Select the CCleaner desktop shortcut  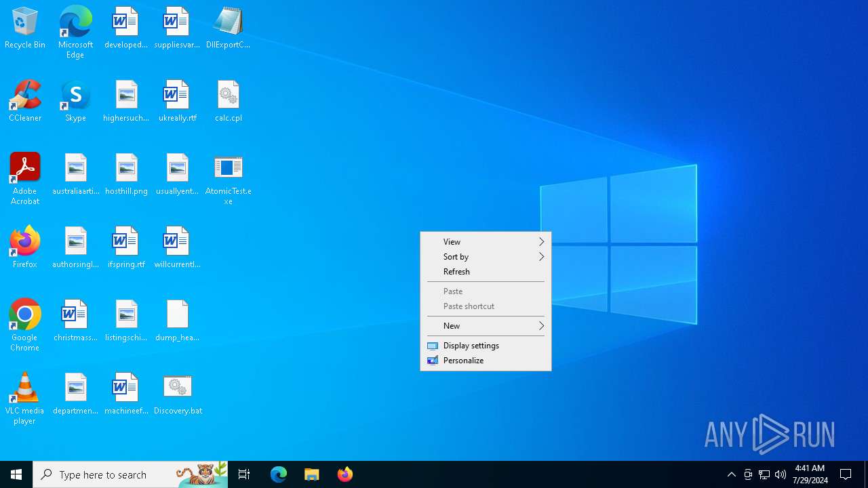[x=25, y=102]
